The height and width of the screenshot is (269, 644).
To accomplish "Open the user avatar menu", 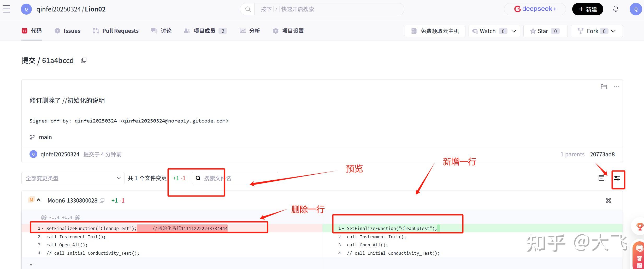I will pos(635,9).
